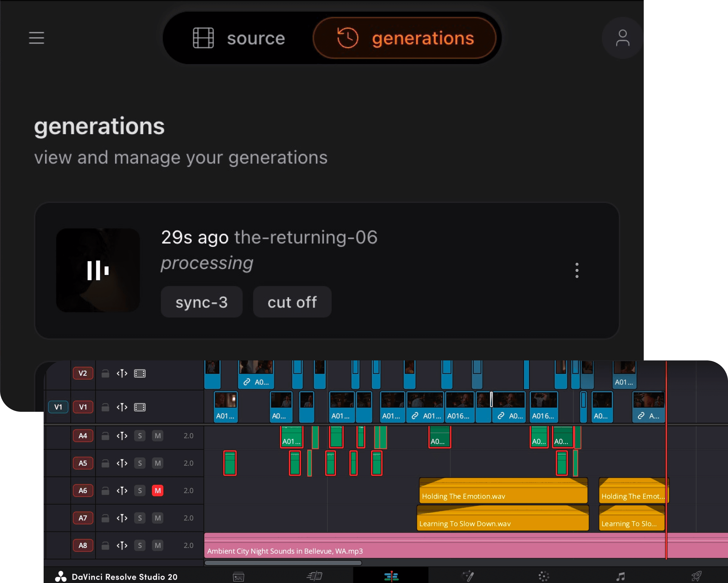This screenshot has height=583, width=728.
Task: Open the user profile icon
Action: click(x=622, y=38)
